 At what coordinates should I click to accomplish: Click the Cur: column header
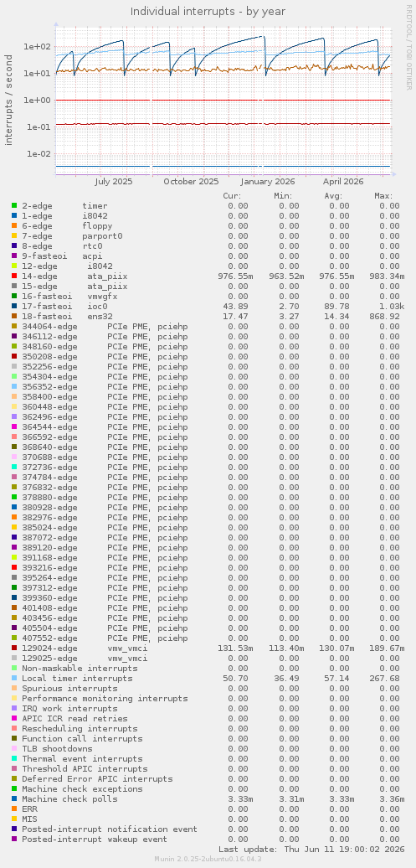(232, 196)
